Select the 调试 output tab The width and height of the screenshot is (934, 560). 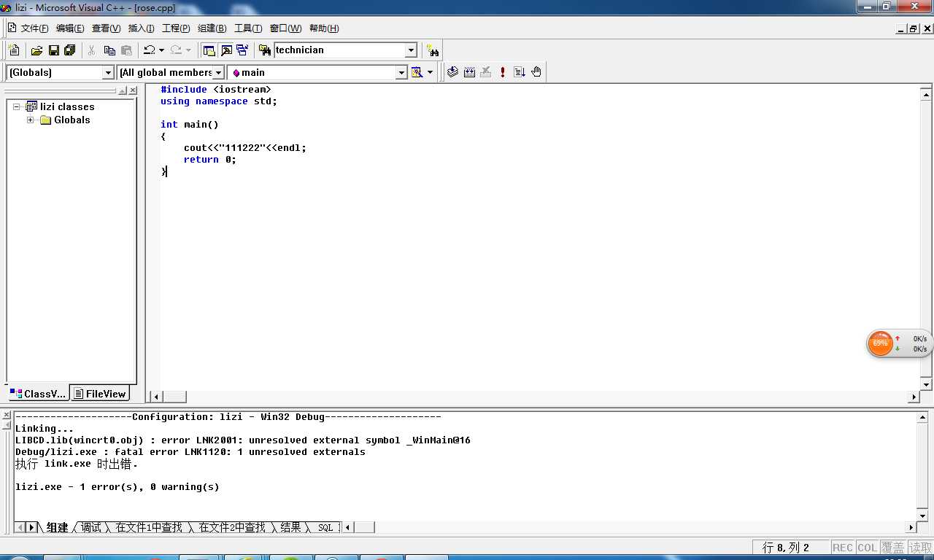(x=91, y=527)
